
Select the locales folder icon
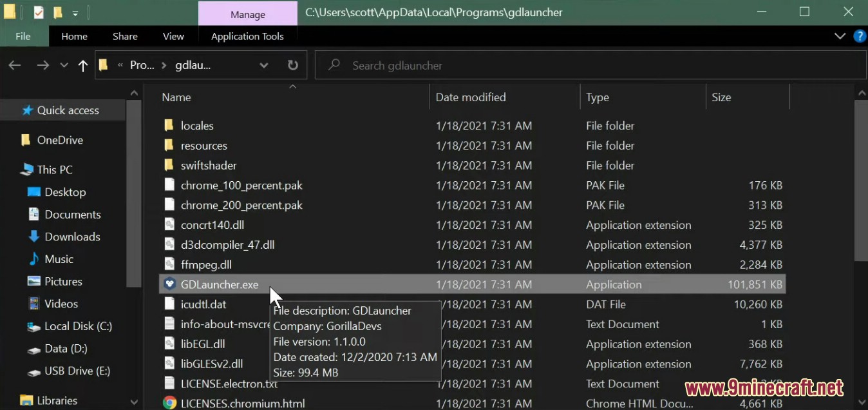pos(169,125)
